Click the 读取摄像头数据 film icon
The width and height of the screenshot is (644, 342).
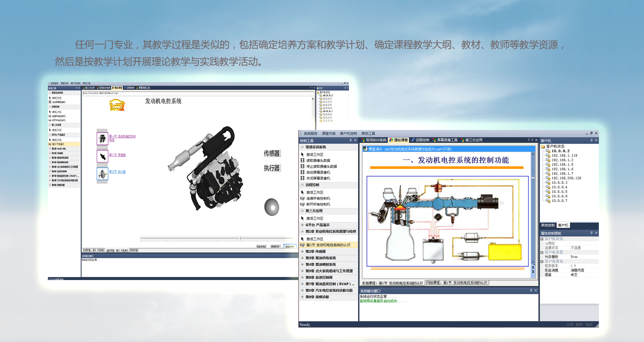click(303, 161)
